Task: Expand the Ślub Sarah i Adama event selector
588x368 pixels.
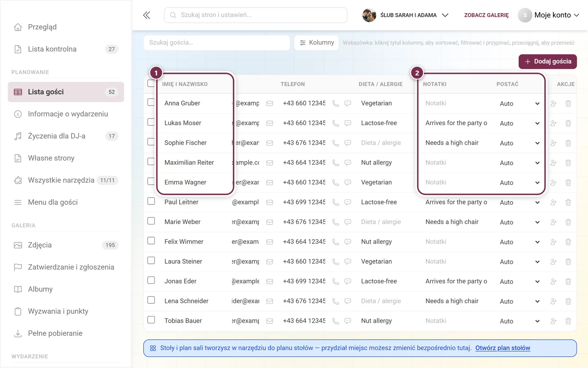Action: (405, 15)
